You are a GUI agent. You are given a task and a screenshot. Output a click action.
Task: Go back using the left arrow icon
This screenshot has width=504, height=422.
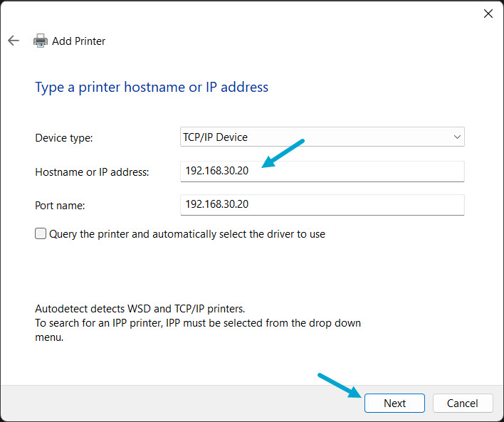14,41
